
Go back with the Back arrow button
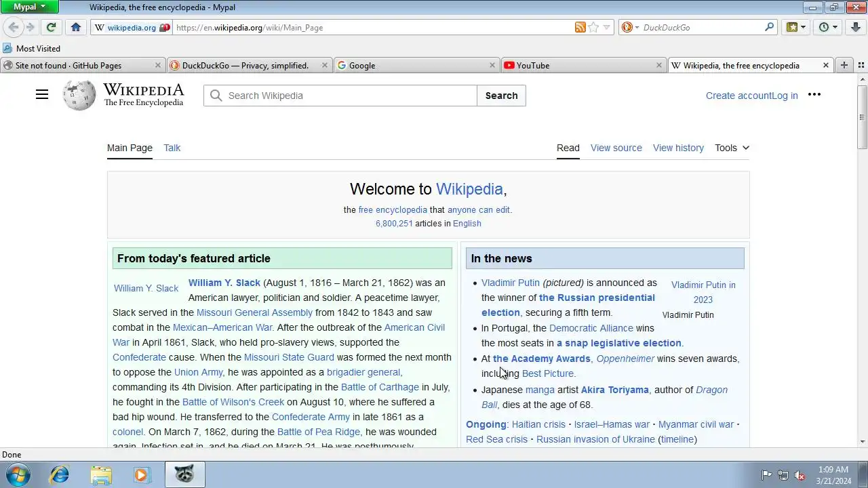(x=13, y=27)
